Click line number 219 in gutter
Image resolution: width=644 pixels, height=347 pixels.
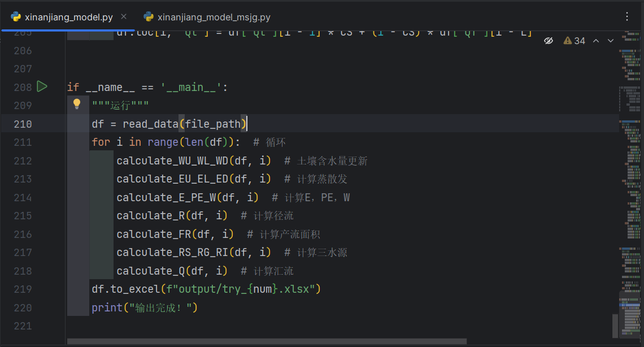click(x=23, y=289)
